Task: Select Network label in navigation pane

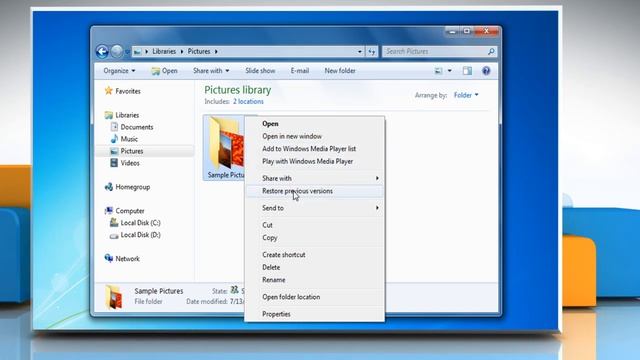Action: point(127,259)
